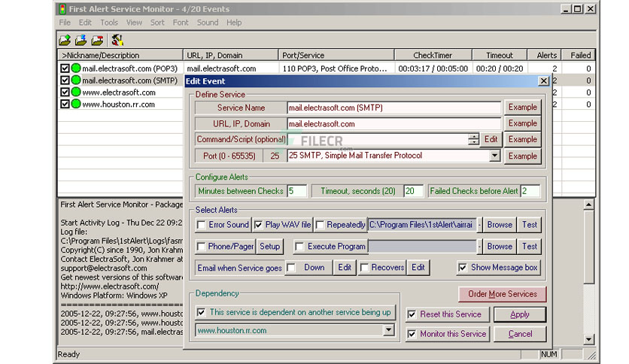Screen dimensions: 629x364
Task: Uncheck the mail.electrasoft.com (SMTP) row checkbox
Action: [65, 80]
